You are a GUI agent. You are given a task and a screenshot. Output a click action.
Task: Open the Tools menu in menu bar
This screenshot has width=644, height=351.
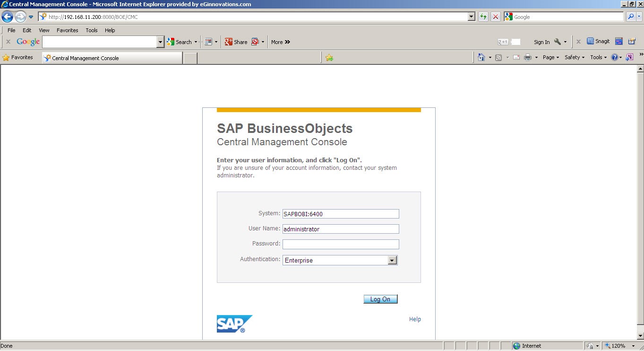click(x=92, y=30)
